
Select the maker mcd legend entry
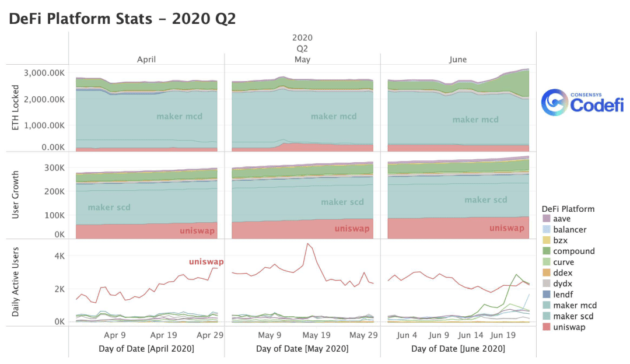(x=570, y=305)
